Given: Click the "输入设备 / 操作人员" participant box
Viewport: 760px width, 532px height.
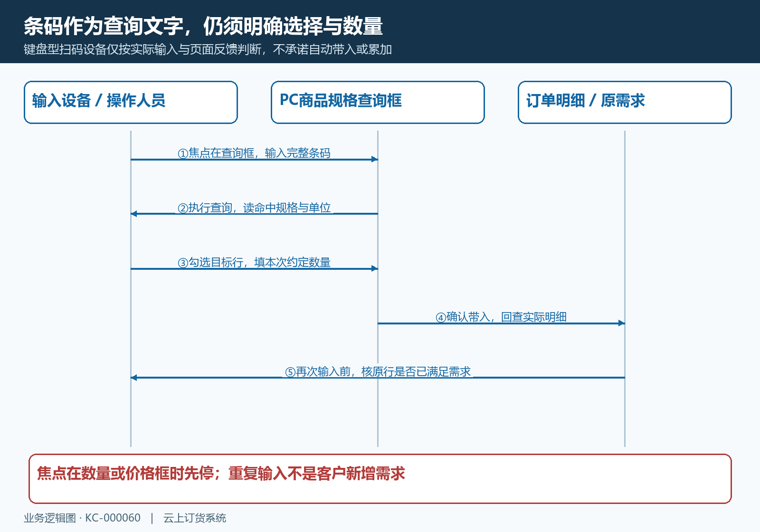Looking at the screenshot, I should pos(131,102).
